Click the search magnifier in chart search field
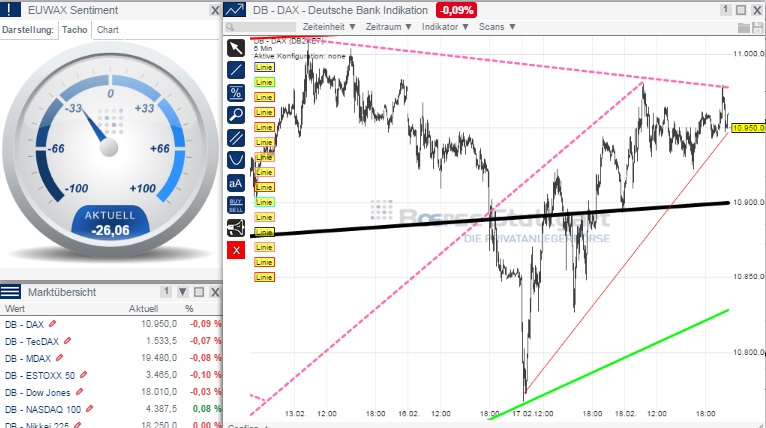This screenshot has height=428, width=766. (230, 27)
